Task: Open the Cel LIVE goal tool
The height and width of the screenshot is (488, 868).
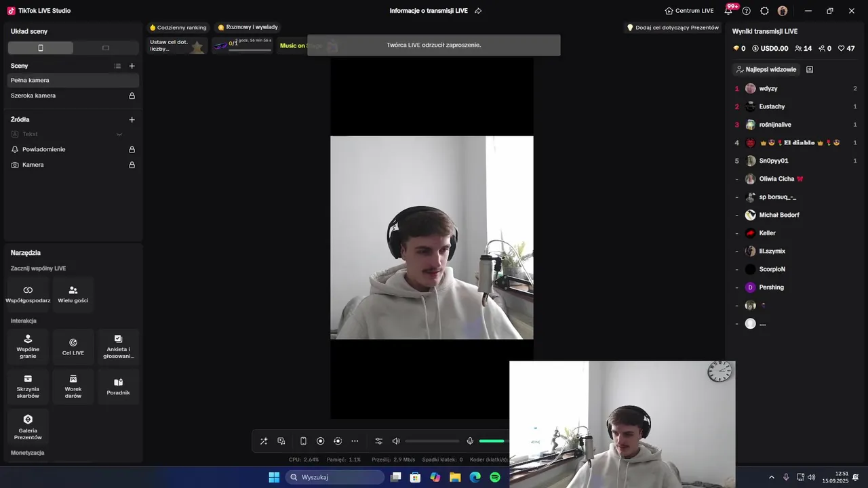Action: point(73,346)
